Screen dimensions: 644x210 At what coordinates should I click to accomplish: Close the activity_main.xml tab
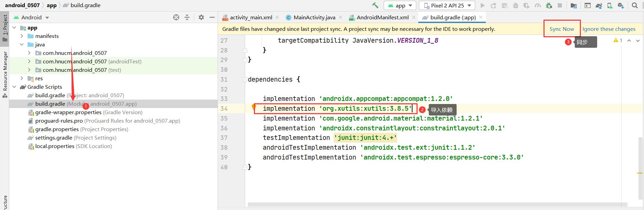[x=277, y=17]
